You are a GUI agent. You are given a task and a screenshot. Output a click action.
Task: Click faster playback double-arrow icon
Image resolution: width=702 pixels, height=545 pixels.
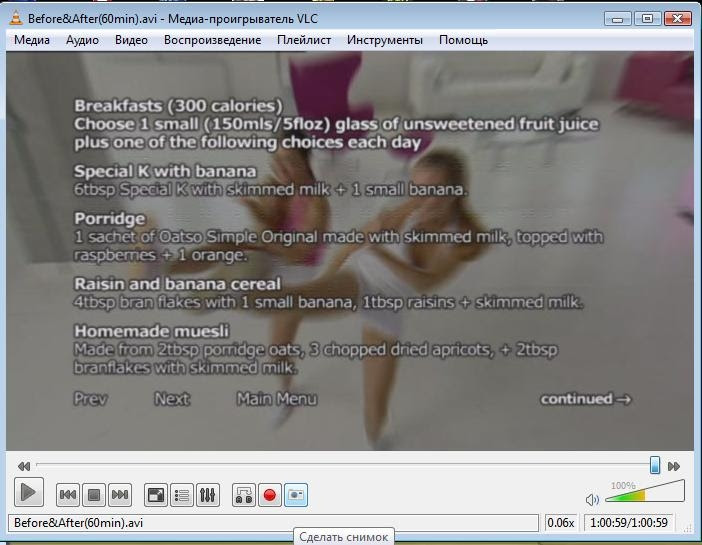674,467
